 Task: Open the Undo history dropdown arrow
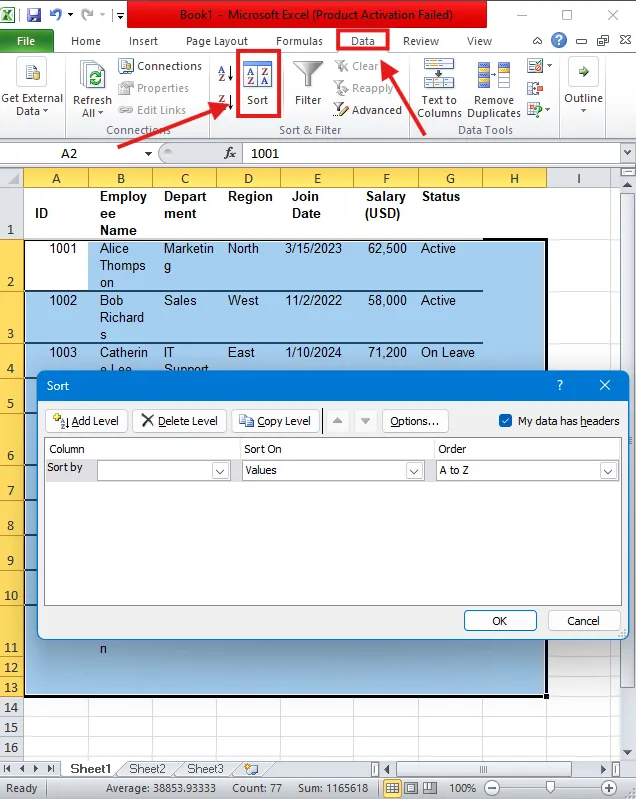pyautogui.click(x=70, y=14)
